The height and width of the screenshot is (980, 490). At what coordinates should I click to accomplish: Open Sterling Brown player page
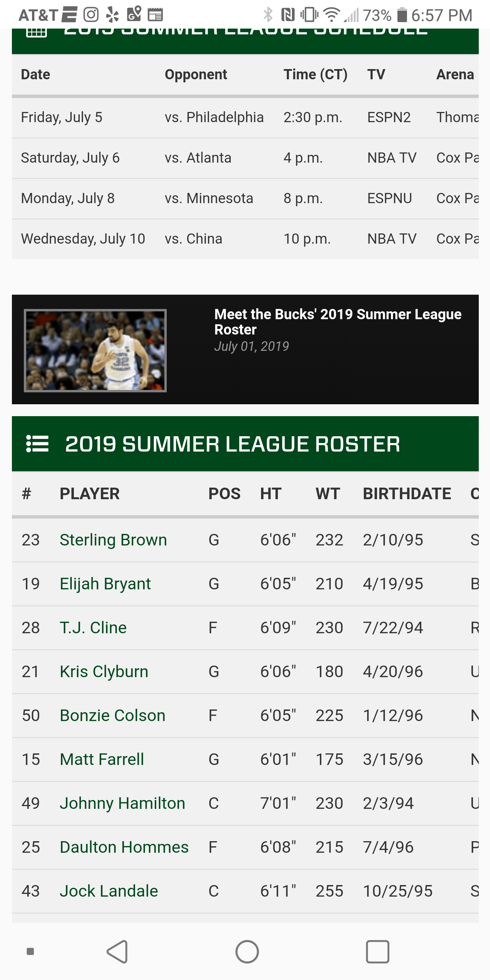point(113,540)
